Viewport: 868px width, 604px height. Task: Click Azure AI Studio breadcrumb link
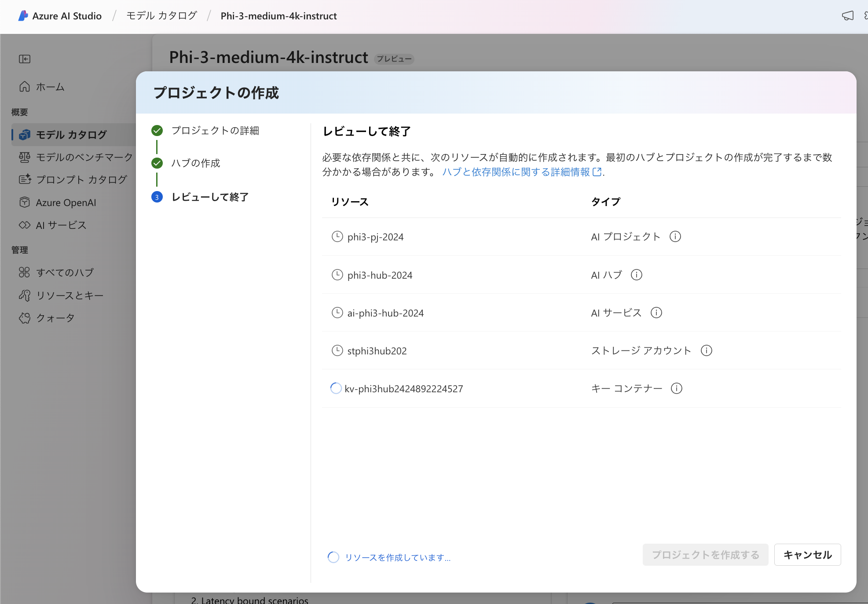coord(67,16)
